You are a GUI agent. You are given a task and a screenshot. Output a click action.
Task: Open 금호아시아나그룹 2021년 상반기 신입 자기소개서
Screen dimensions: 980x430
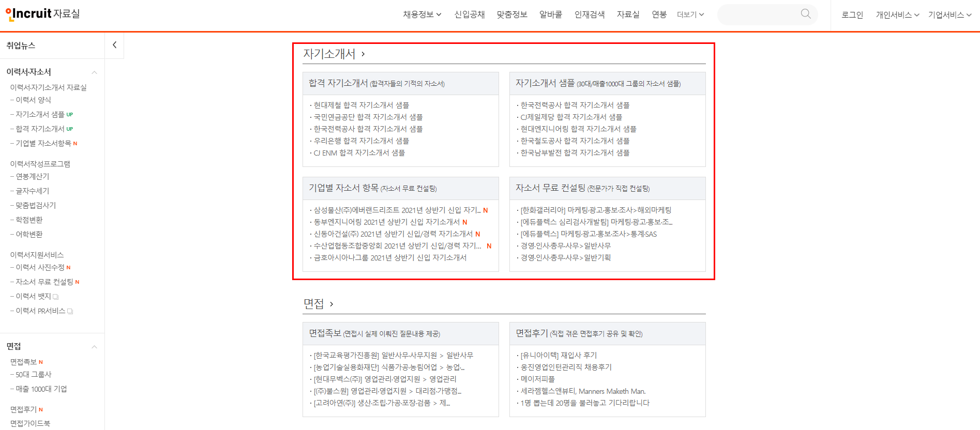coord(390,257)
